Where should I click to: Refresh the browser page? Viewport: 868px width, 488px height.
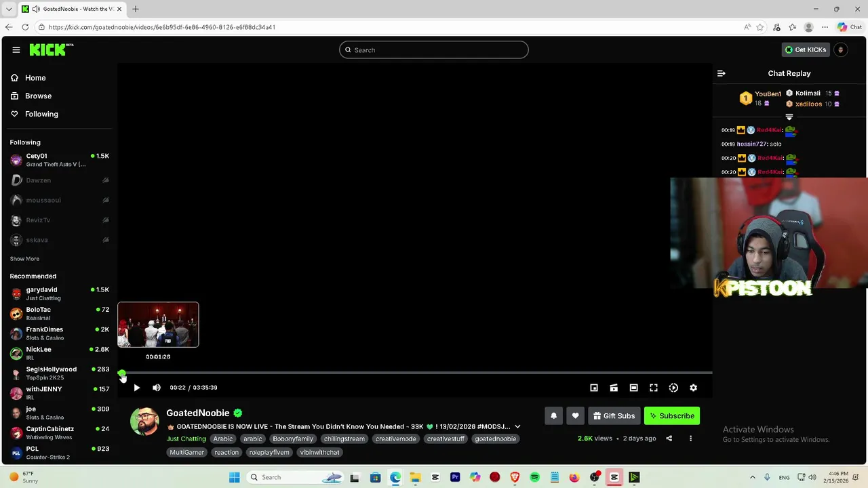(25, 27)
